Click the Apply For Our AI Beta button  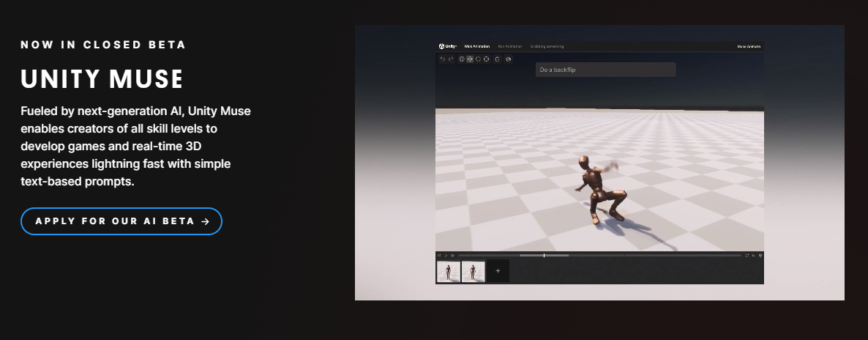coord(121,221)
